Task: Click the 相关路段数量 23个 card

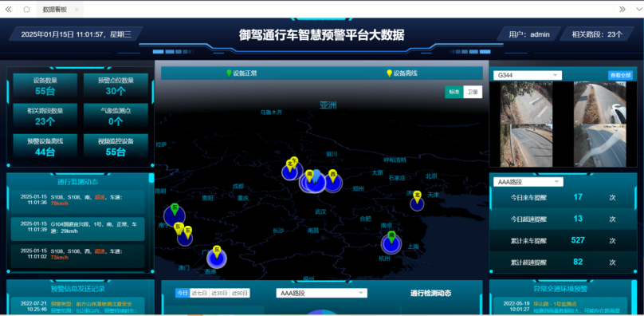Action: click(45, 117)
